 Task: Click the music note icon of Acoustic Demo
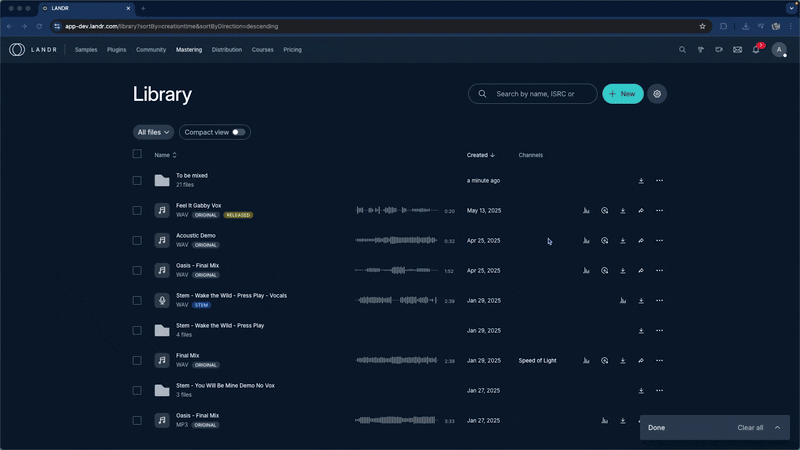pos(162,240)
